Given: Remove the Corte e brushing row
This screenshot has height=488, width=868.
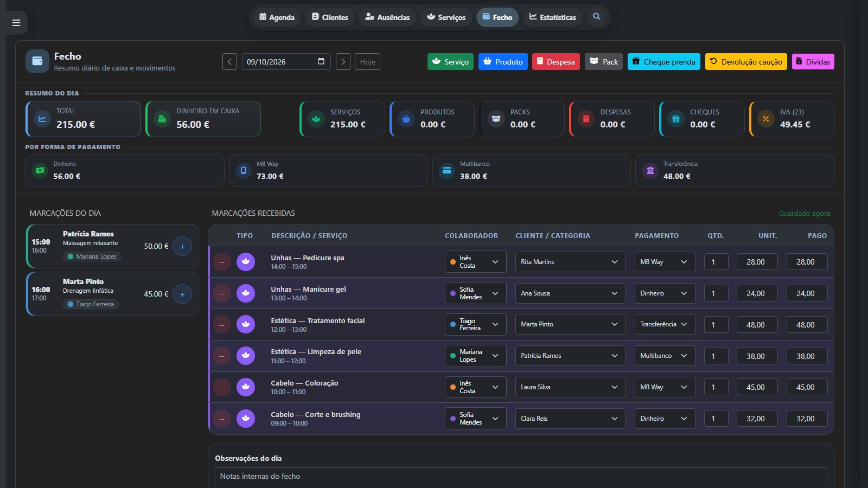Looking at the screenshot, I should point(221,419).
